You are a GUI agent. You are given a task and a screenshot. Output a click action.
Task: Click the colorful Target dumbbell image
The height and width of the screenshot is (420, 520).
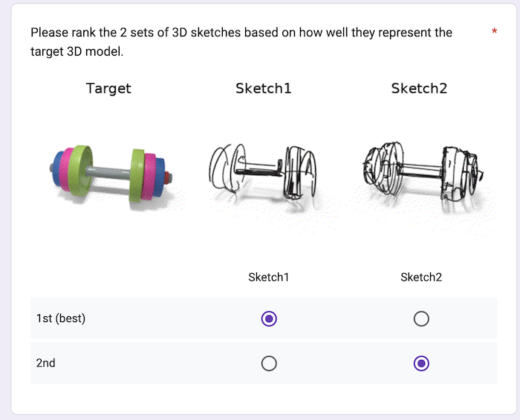pos(111,171)
